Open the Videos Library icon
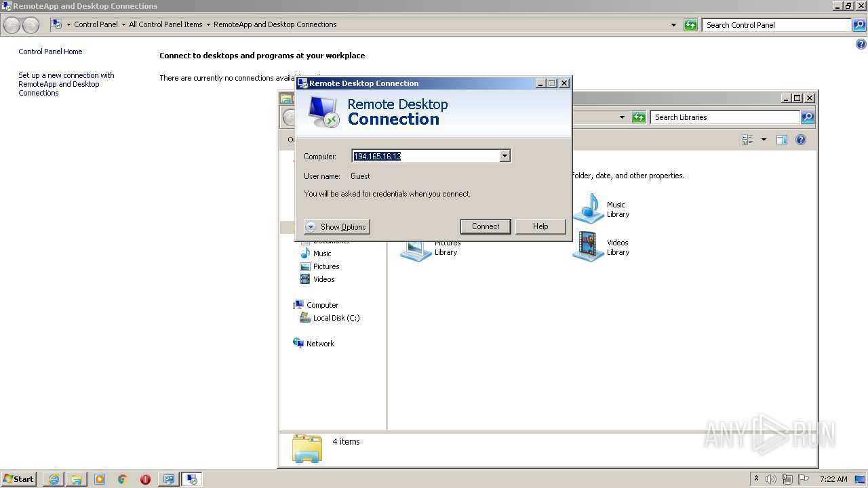The width and height of the screenshot is (868, 488). [x=589, y=247]
